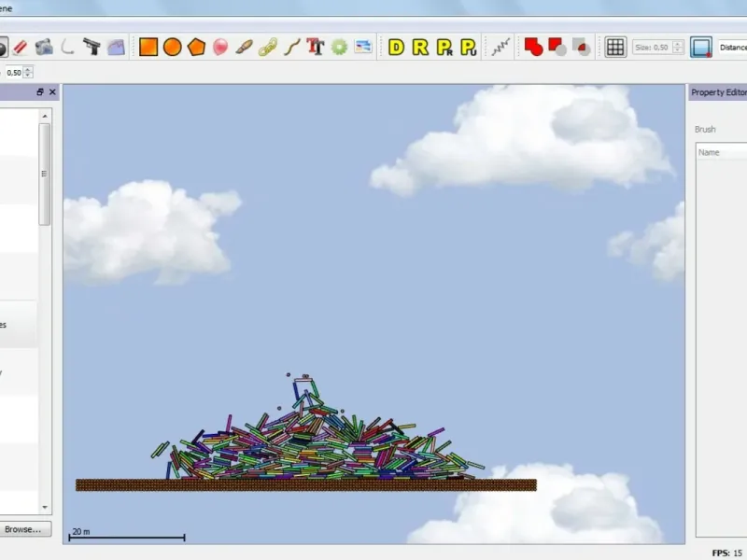747x560 pixels.
Task: Click the white box atop the pile
Action: click(x=303, y=380)
